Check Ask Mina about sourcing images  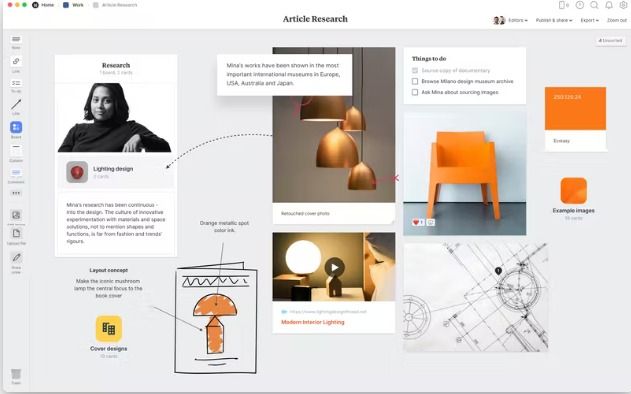coord(415,92)
